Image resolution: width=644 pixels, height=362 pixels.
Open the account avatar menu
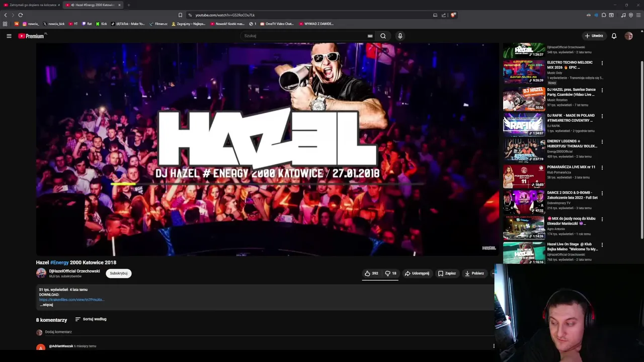[628, 36]
